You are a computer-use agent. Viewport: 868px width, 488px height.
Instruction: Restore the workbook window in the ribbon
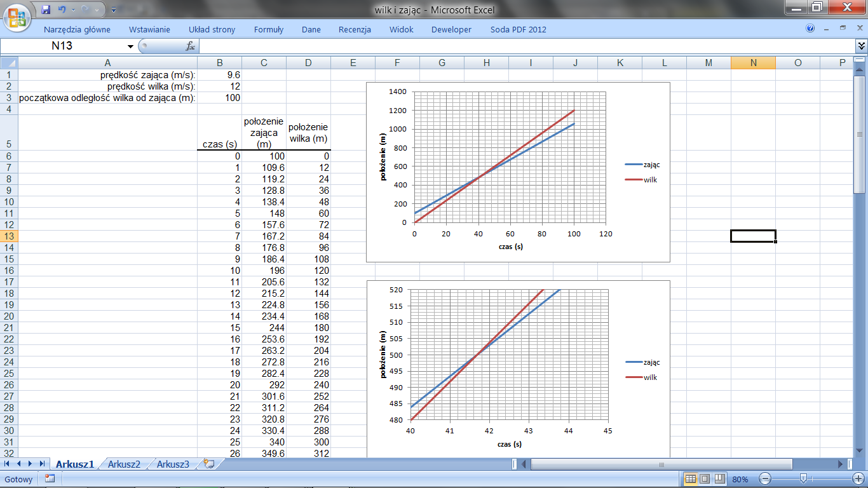coord(843,29)
